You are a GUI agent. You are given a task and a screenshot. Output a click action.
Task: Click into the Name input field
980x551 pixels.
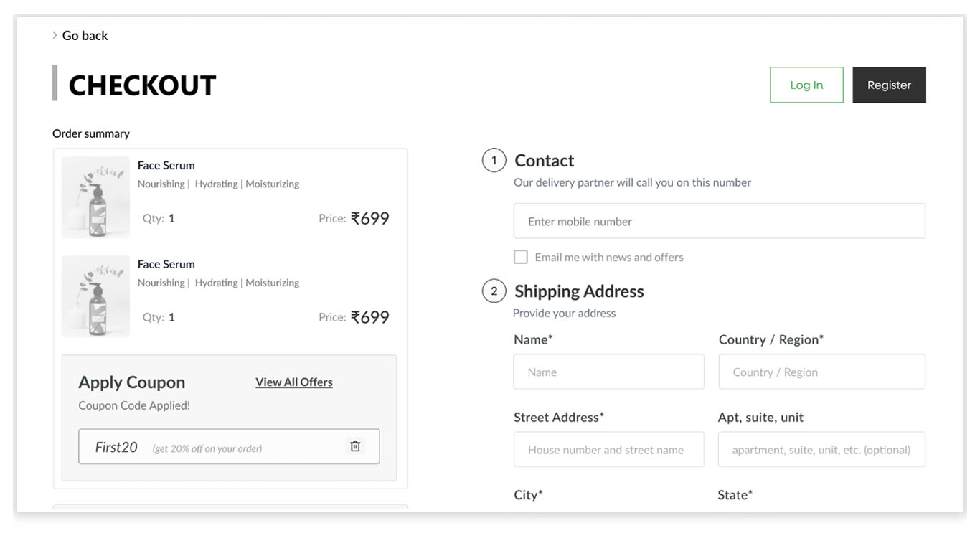pos(608,372)
